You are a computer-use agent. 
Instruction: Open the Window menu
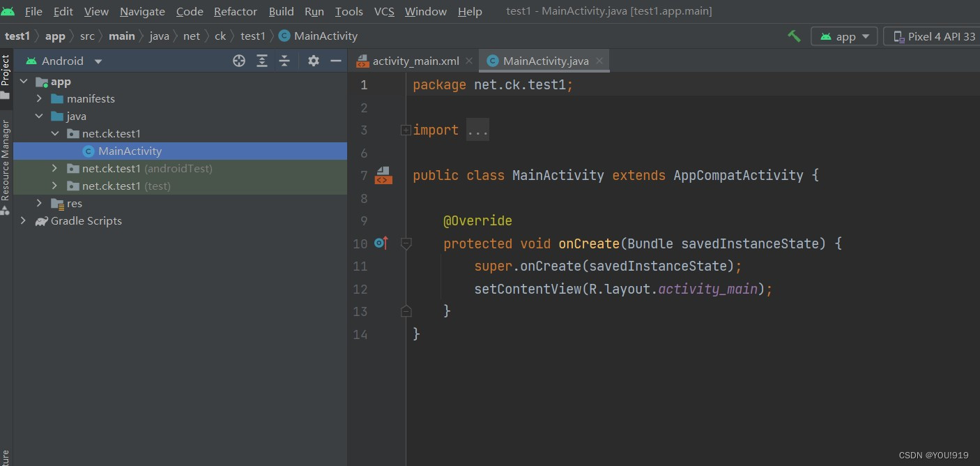coord(426,12)
